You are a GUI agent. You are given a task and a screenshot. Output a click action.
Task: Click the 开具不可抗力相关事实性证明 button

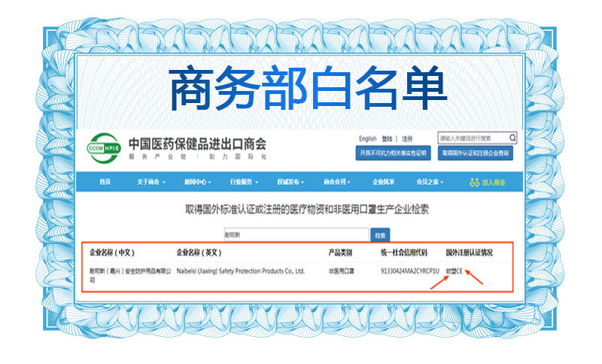[x=393, y=153]
